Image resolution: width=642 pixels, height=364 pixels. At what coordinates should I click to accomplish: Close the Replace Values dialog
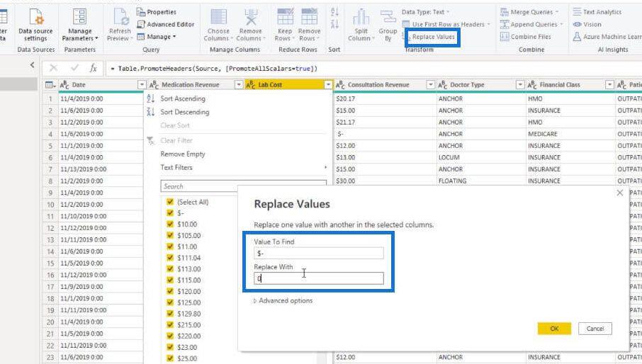point(620,193)
